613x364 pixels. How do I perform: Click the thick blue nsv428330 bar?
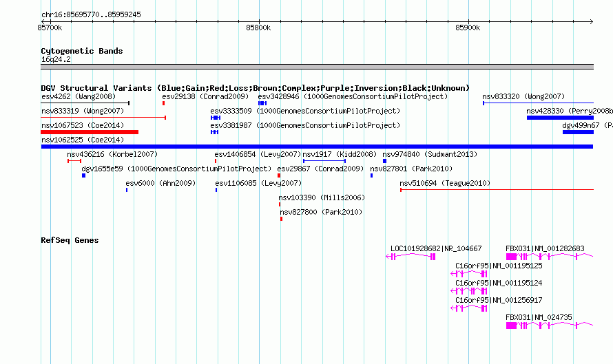click(x=560, y=118)
